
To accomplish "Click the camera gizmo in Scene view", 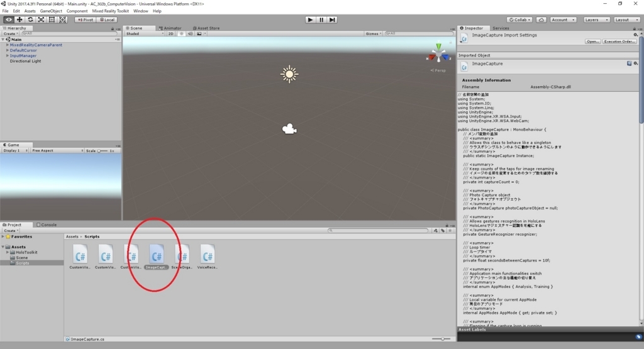I will click(289, 129).
